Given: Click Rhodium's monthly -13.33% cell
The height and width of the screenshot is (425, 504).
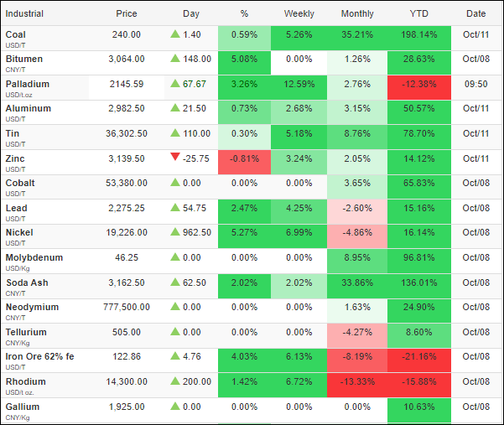Looking at the screenshot, I should (358, 382).
